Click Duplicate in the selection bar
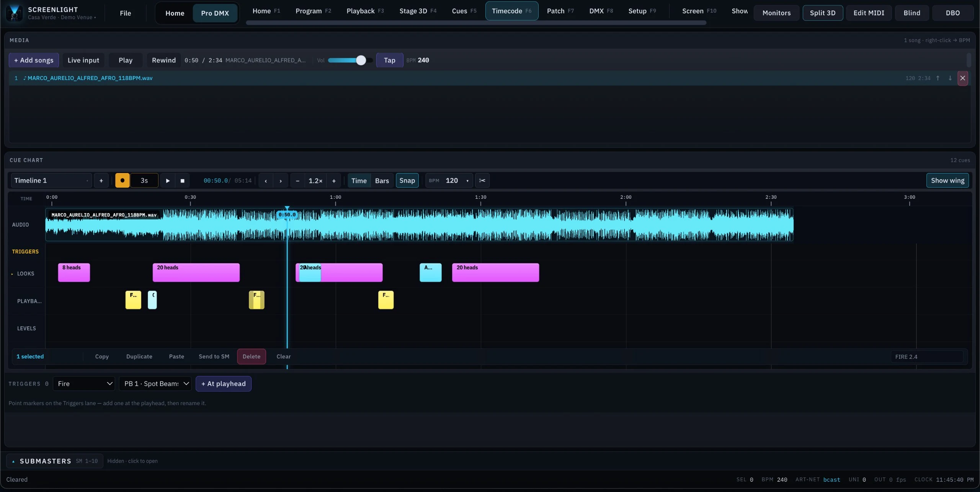980x492 pixels. 139,356
